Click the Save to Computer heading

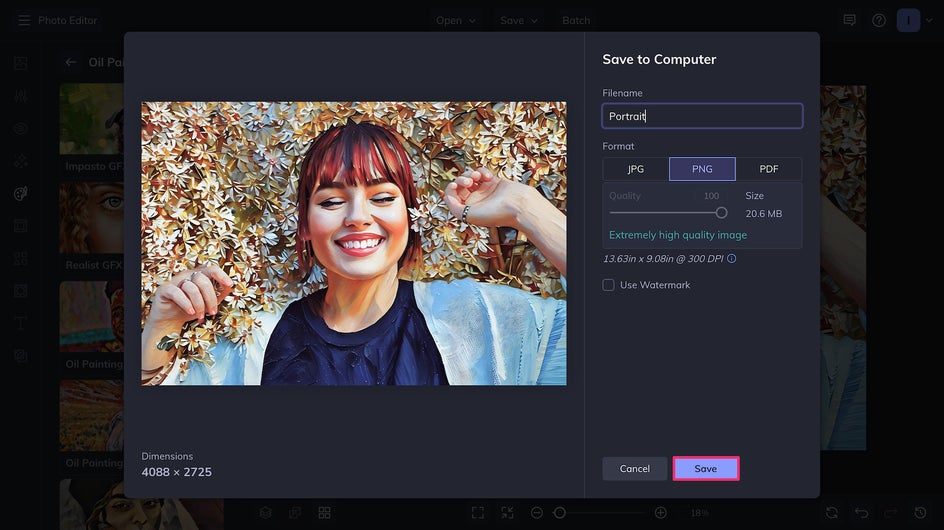click(x=659, y=59)
